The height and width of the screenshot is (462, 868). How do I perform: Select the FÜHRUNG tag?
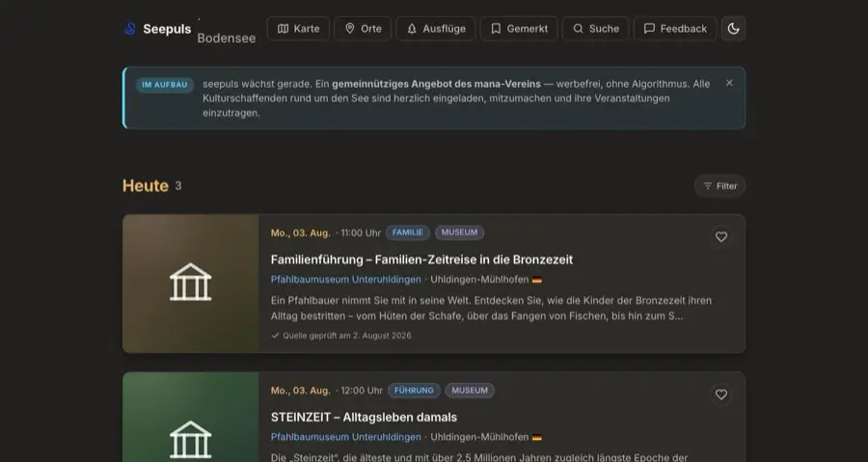[x=414, y=390]
